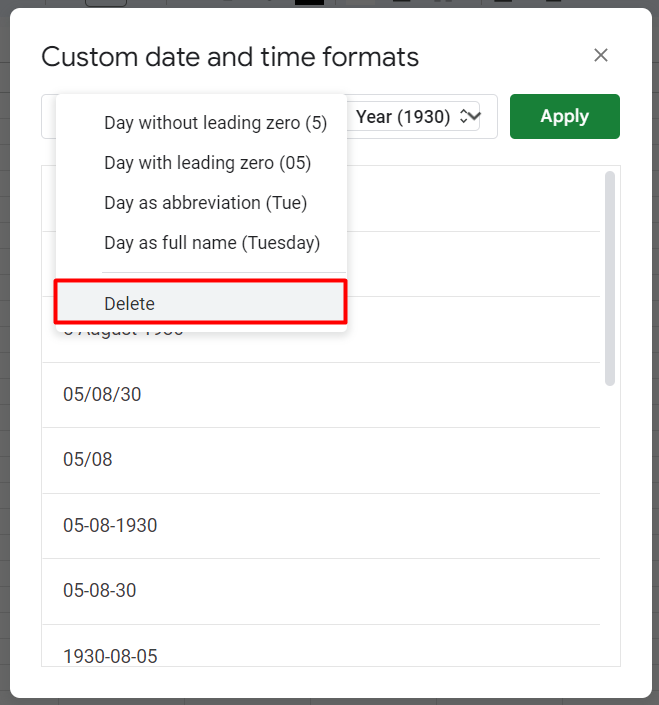Close the Custom date and time formats dialog

[x=601, y=55]
